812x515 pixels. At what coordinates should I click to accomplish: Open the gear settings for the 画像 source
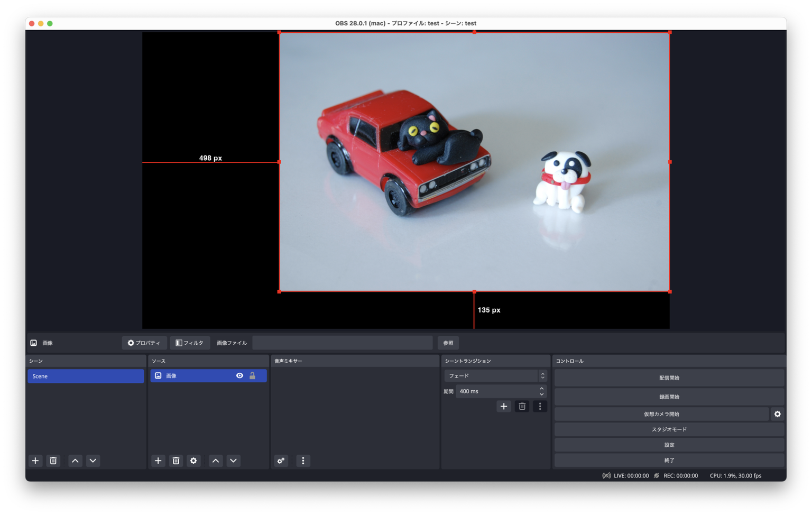[193, 461]
